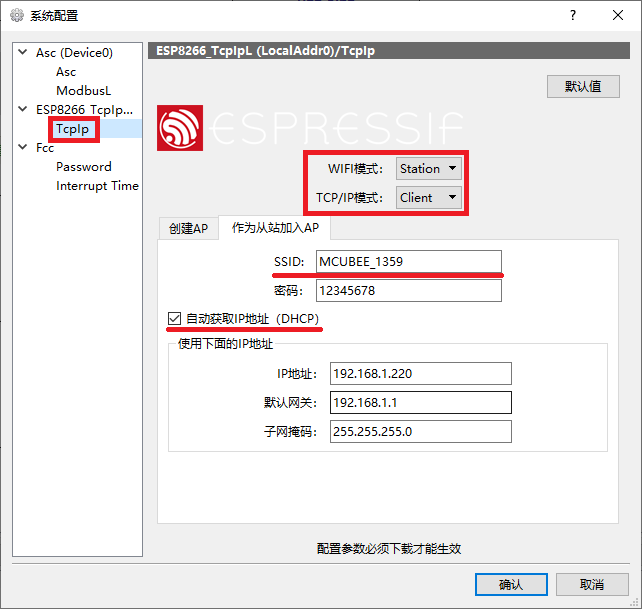Open the Password tree item
The height and width of the screenshot is (609, 642).
click(x=83, y=167)
